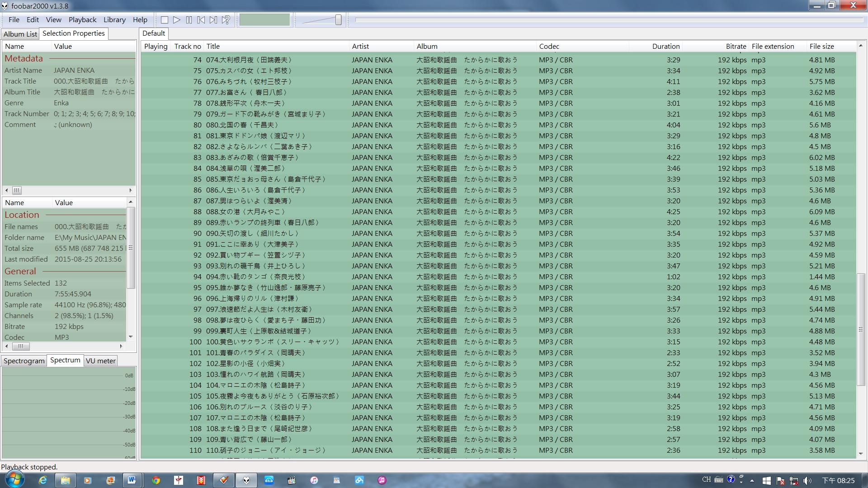Viewport: 868px width, 488px height.
Task: Click the Random/Shuffle playback icon
Action: 226,20
